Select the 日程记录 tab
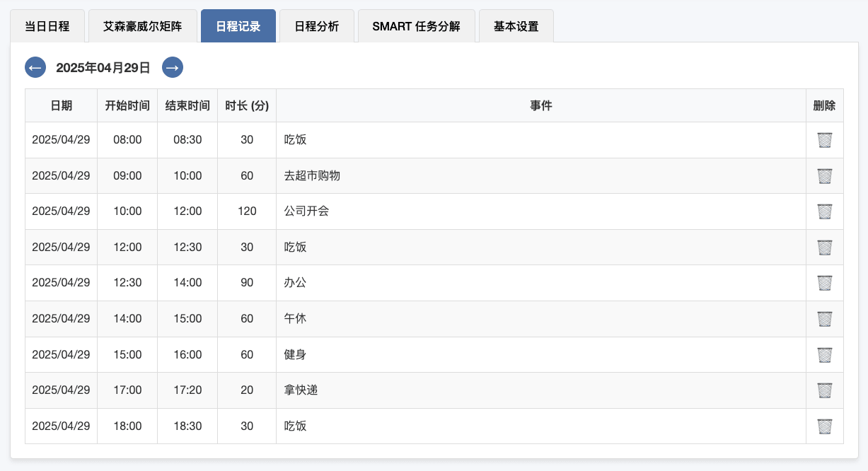This screenshot has width=868, height=471. 238,26
